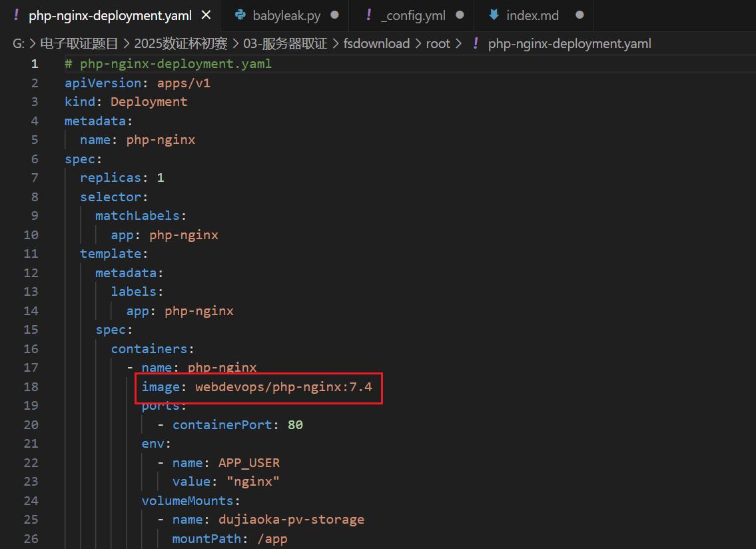Click the unsaved dot on index.md tab

pyautogui.click(x=579, y=15)
